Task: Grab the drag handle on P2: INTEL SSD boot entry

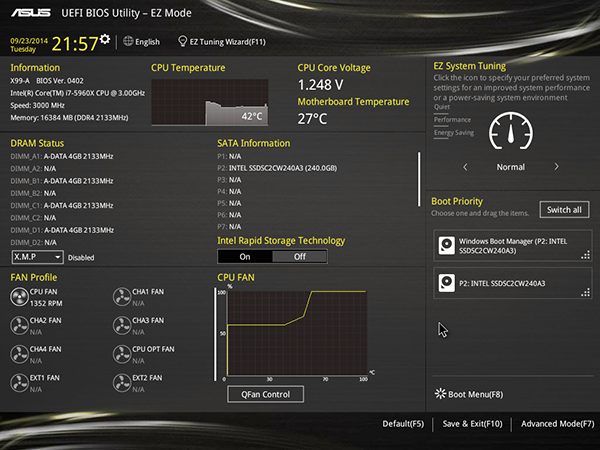Action: pyautogui.click(x=585, y=293)
